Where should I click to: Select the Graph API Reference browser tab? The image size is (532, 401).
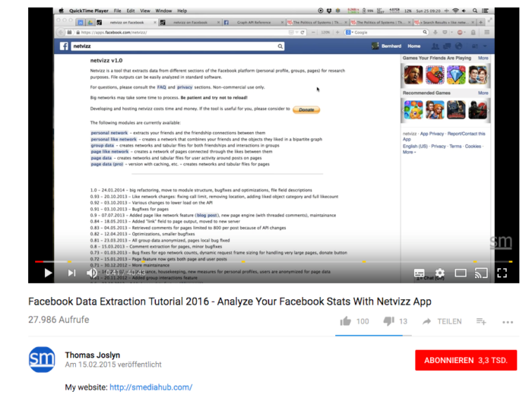pos(254,22)
